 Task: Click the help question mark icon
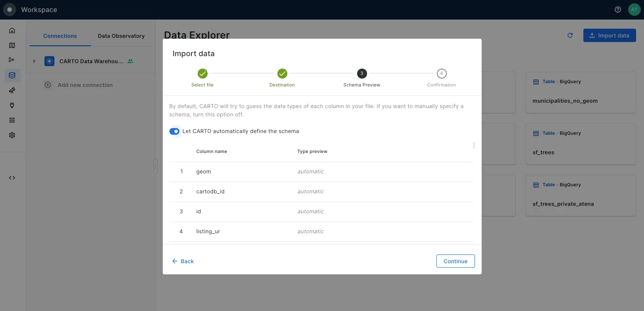click(x=618, y=10)
